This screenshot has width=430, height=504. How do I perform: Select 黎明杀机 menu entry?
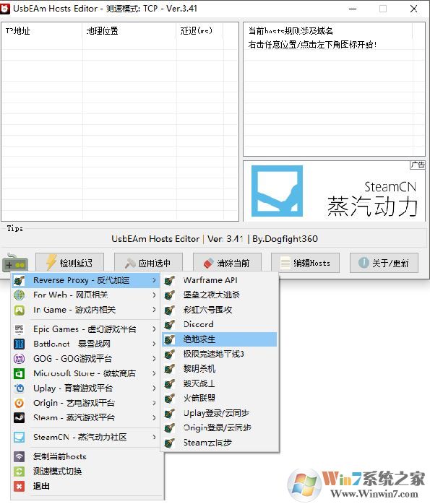click(x=220, y=369)
